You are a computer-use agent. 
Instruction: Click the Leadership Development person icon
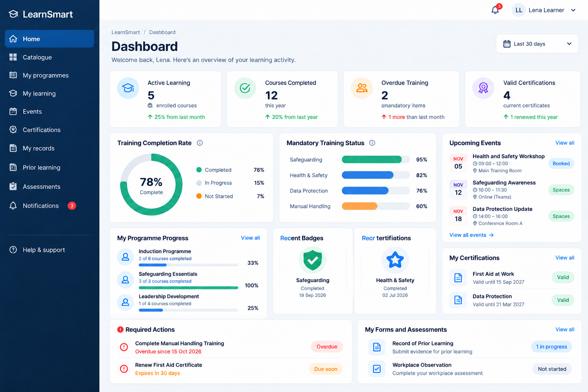pos(125,302)
